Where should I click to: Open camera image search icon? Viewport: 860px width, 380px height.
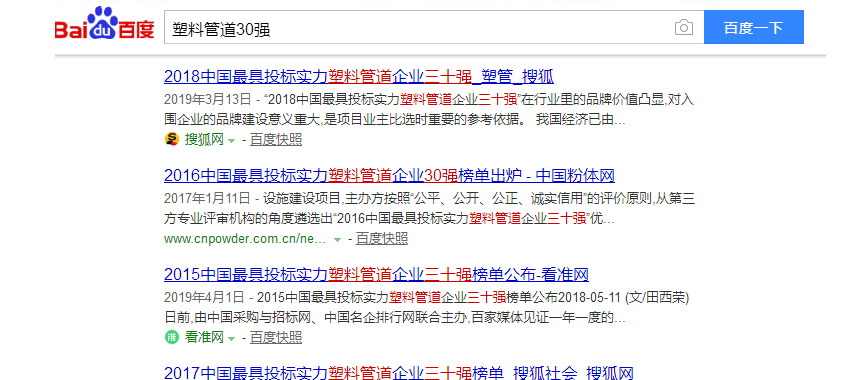tap(683, 27)
